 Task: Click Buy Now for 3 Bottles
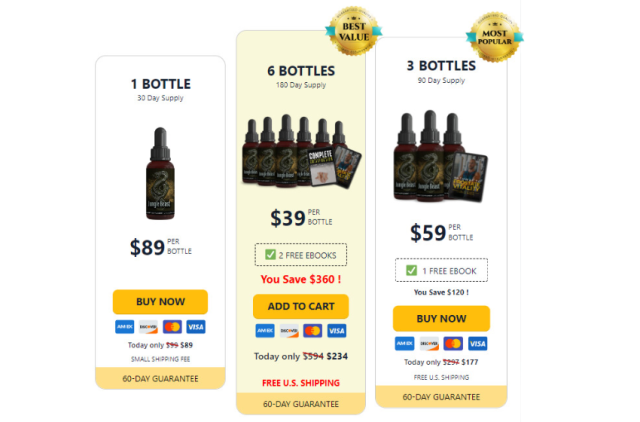(x=441, y=318)
